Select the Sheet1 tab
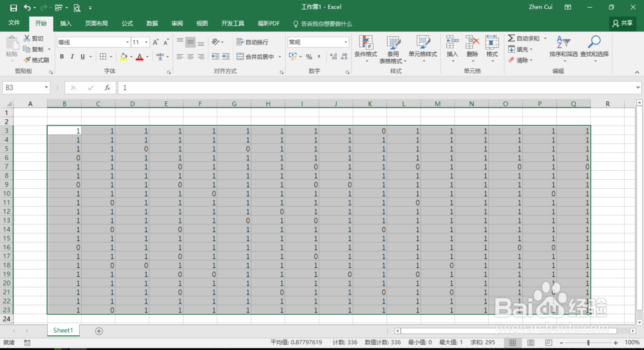The image size is (644, 350). pyautogui.click(x=63, y=330)
